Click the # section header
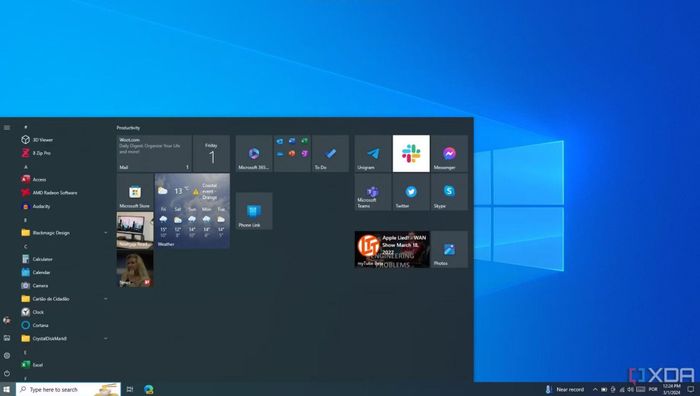Screen dimensions: 700x396 25,127
